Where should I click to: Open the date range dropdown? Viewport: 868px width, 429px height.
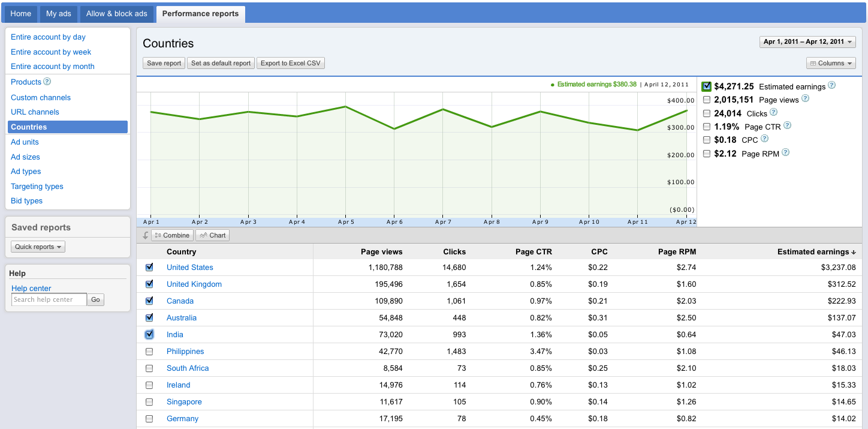pyautogui.click(x=807, y=42)
